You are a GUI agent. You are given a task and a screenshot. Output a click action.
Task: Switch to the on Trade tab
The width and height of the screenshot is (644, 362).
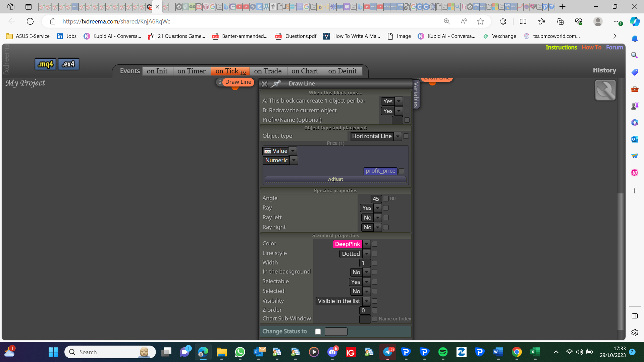click(268, 71)
